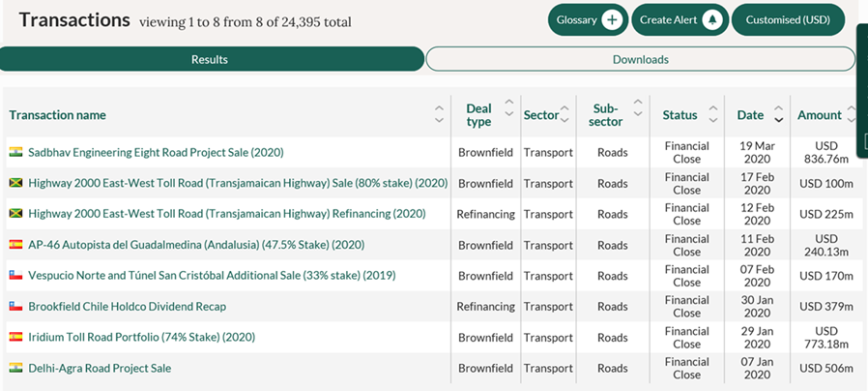Select amount USD 170m cell
The height and width of the screenshot is (391, 868).
tap(826, 276)
